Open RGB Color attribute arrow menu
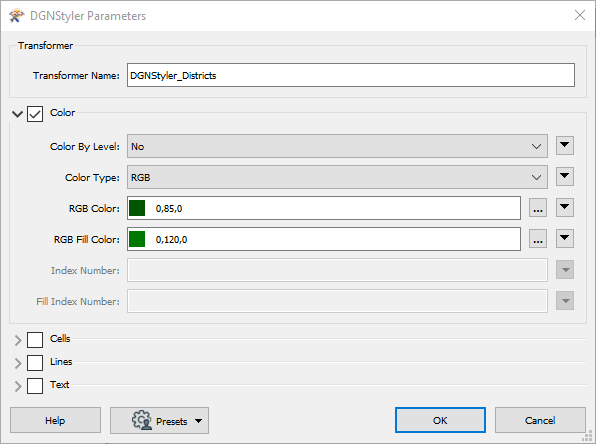This screenshot has width=596, height=444. click(x=565, y=208)
